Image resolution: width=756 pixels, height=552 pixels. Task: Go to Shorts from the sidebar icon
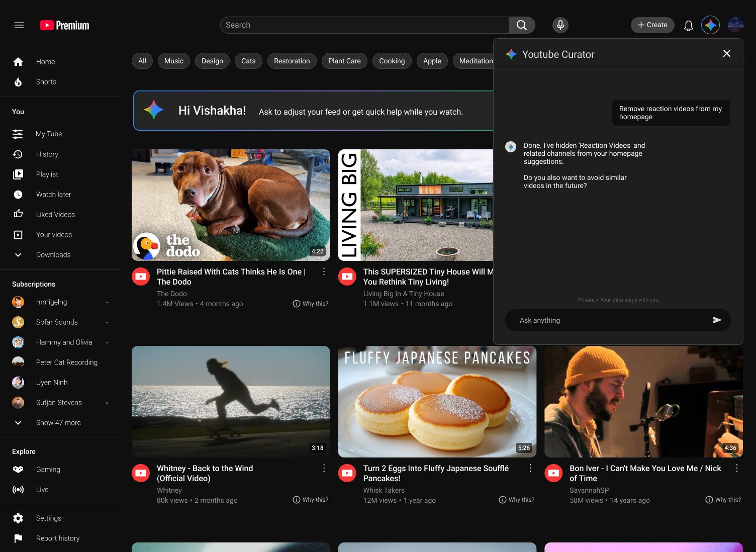tap(18, 81)
